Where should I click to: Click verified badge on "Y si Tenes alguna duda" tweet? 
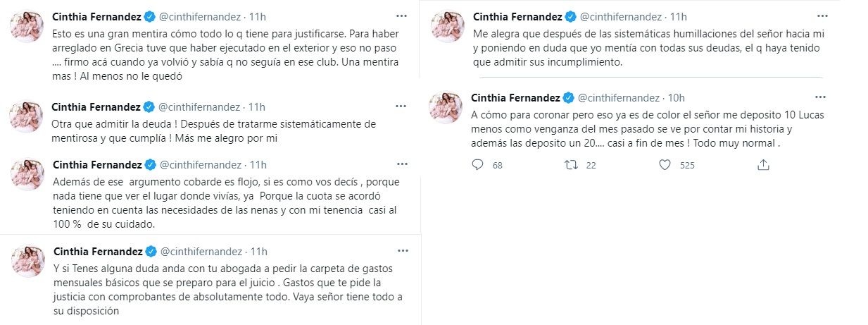point(149,252)
